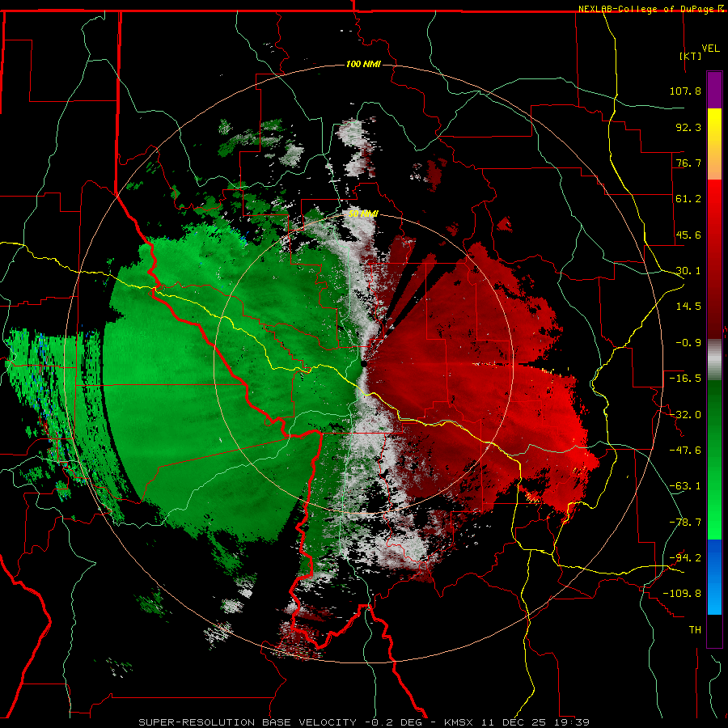This screenshot has height=728, width=728.
Task: Pick the blue segment of the velocity scale
Action: (x=714, y=577)
